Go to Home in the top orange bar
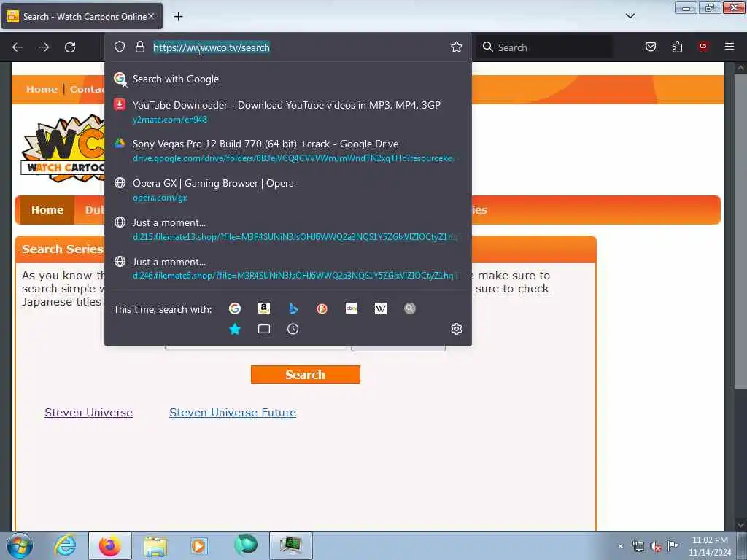 (42, 89)
